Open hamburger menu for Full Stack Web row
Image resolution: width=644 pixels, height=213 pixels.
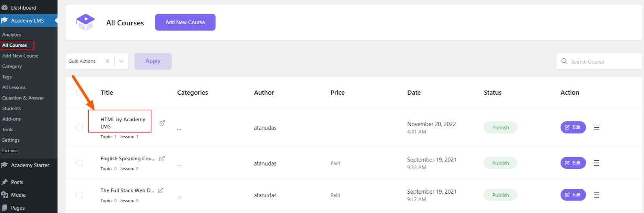tap(597, 195)
